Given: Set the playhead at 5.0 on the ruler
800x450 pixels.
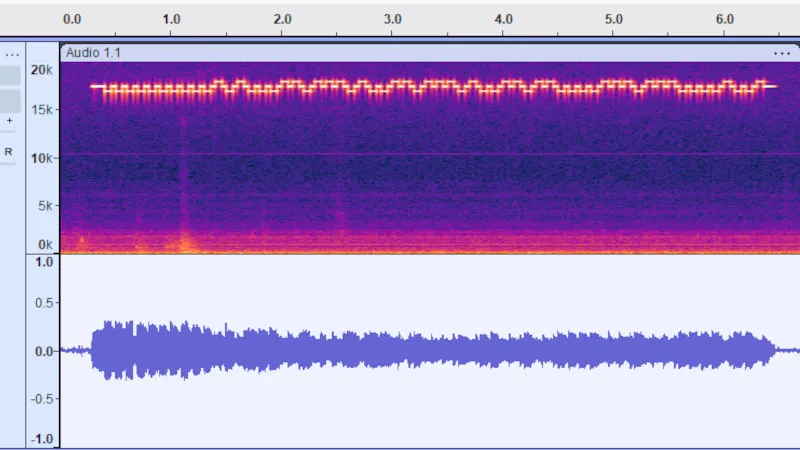Looking at the screenshot, I should pos(614,19).
